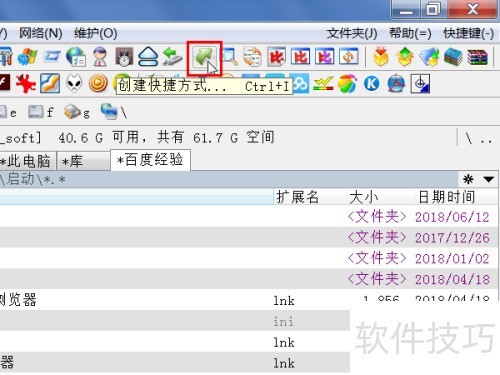This screenshot has height=375, width=500.
Task: Open the 维护(O) menu
Action: click(x=96, y=33)
